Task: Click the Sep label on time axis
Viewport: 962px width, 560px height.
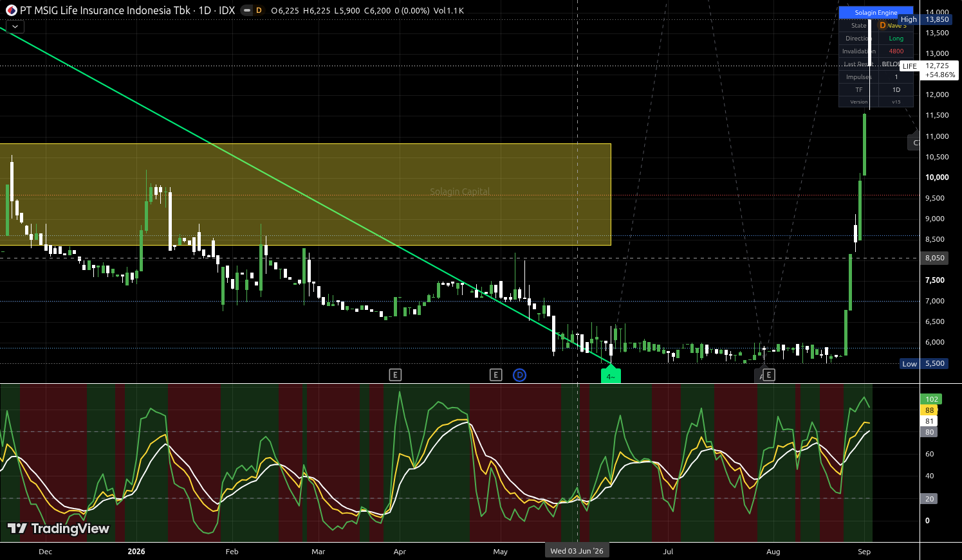Action: [x=864, y=552]
